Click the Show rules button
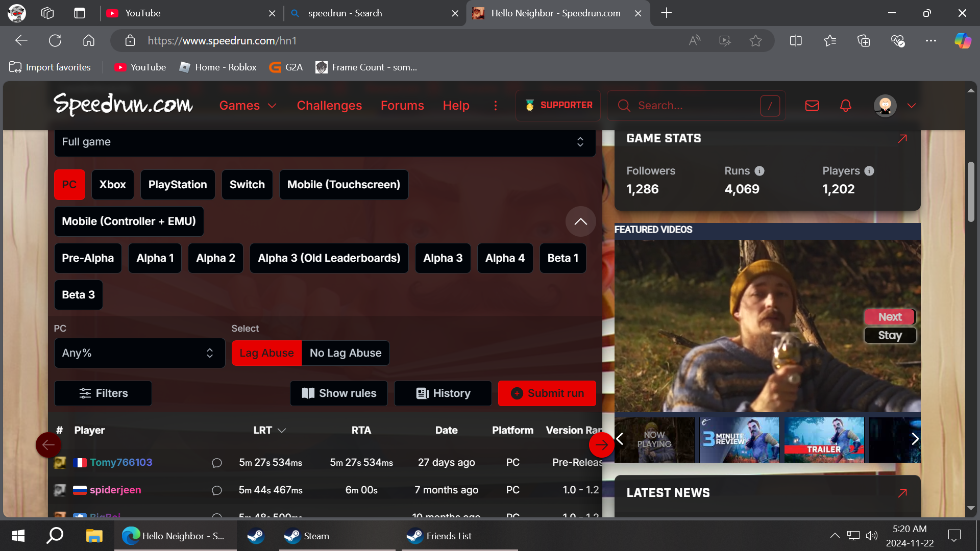980x551 pixels. [x=338, y=393]
